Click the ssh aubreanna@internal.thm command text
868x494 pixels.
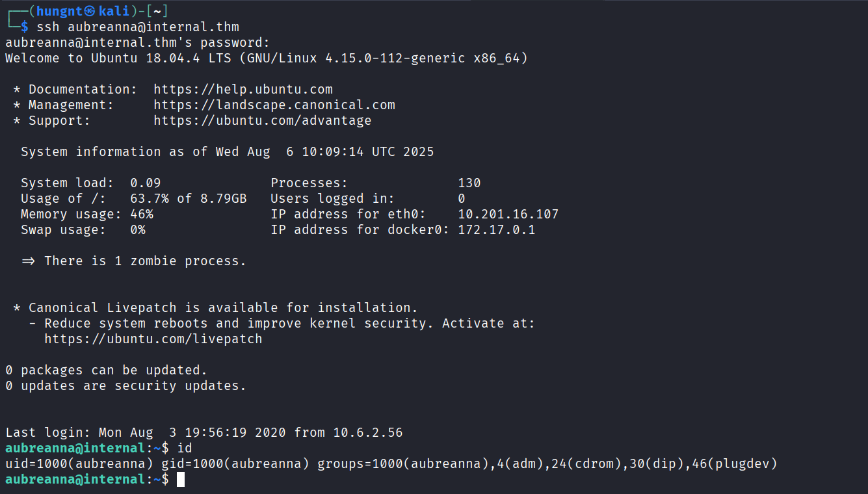138,27
